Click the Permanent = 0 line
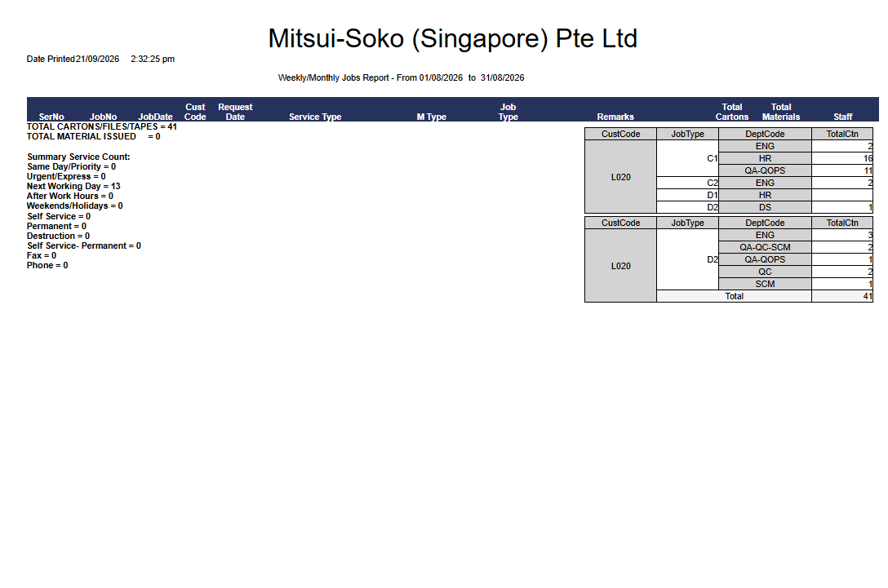 pyautogui.click(x=56, y=227)
